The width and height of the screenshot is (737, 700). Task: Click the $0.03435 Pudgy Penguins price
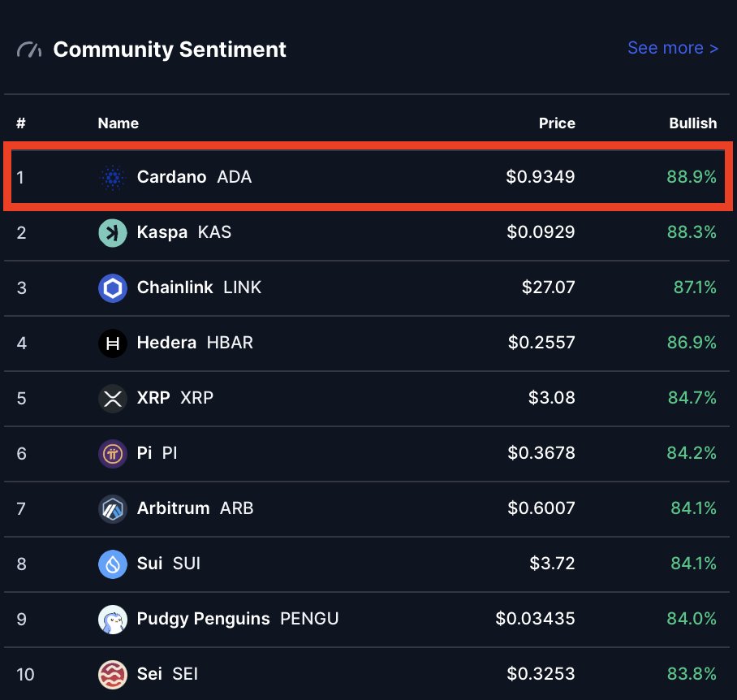(536, 619)
